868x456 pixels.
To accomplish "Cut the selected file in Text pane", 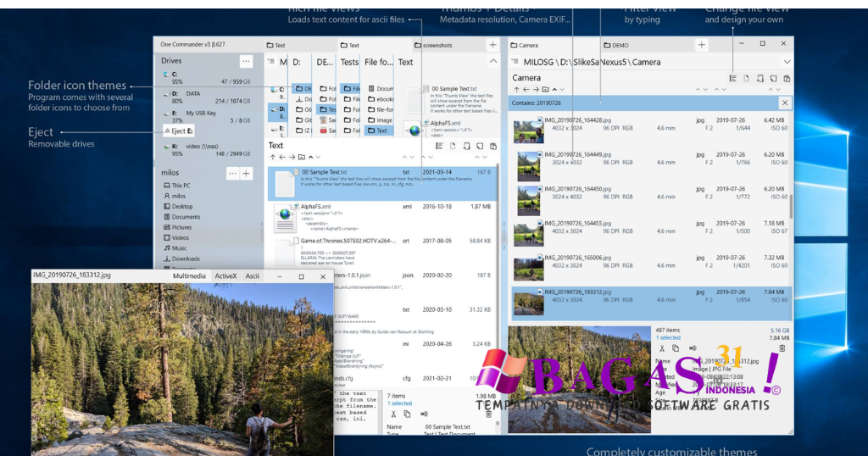I will tap(393, 414).
